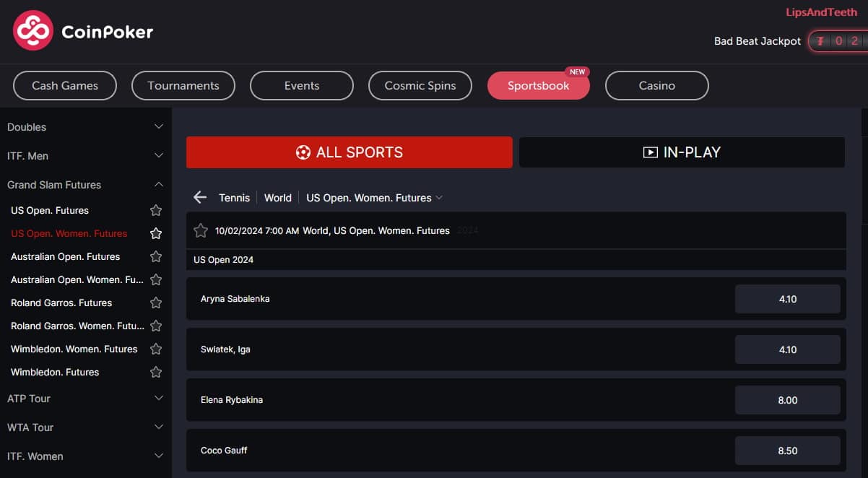Bet on Aryna Sabalenka at 4.10
Viewport: 868px width, 478px height.
[788, 299]
